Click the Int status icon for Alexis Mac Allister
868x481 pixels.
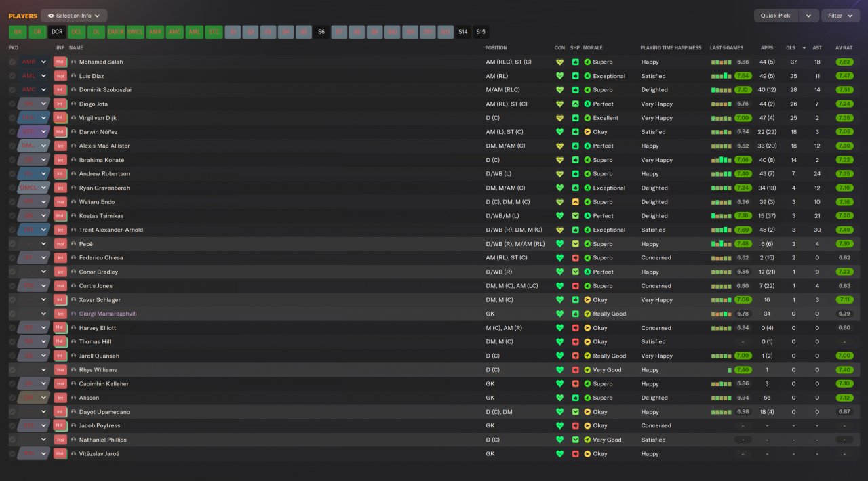pos(60,146)
